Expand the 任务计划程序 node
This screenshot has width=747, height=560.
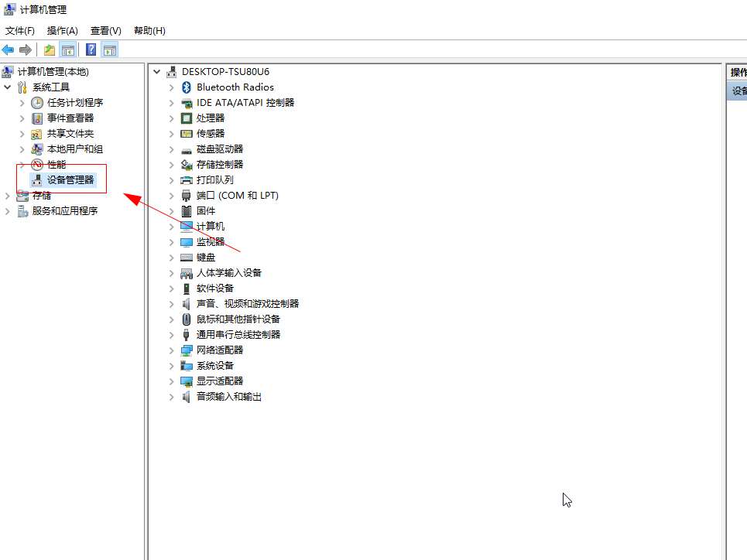tap(22, 103)
